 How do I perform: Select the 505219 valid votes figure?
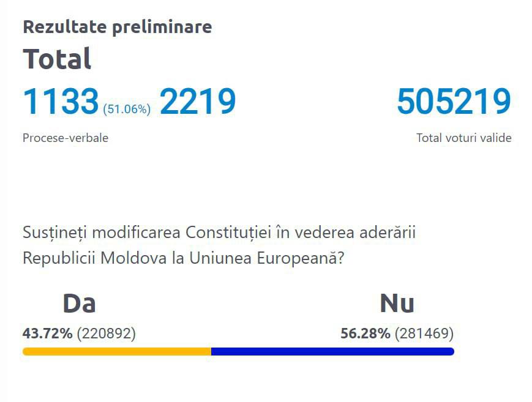pyautogui.click(x=454, y=102)
